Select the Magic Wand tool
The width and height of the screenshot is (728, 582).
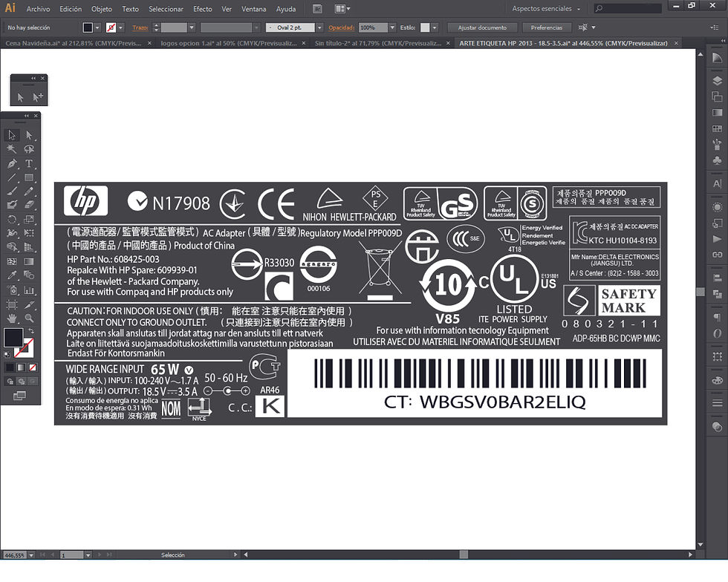12,149
